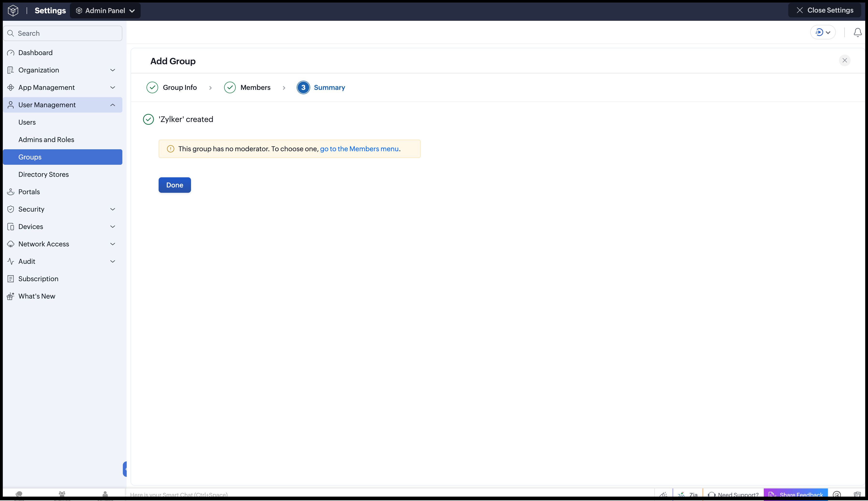Click the Members step checkmark
This screenshot has width=868, height=501.
coord(230,87)
